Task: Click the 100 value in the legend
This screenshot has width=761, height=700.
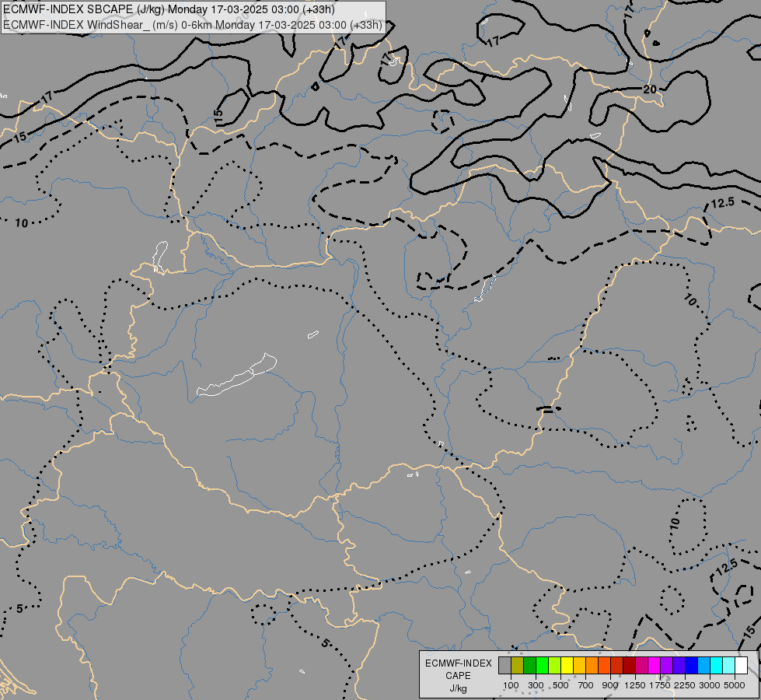Action: 511,685
